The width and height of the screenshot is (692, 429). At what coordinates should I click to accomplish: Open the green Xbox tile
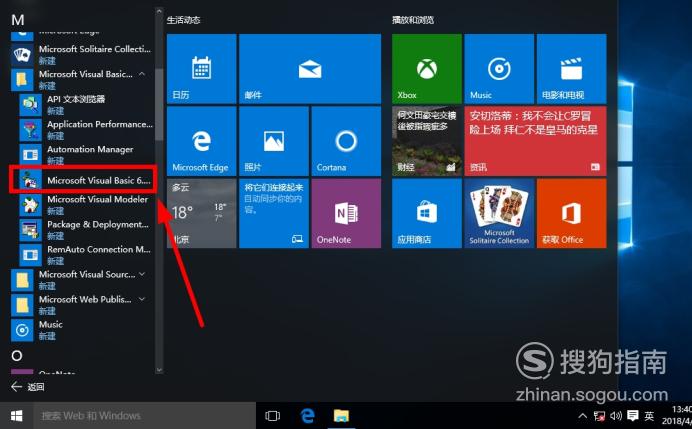click(x=427, y=69)
